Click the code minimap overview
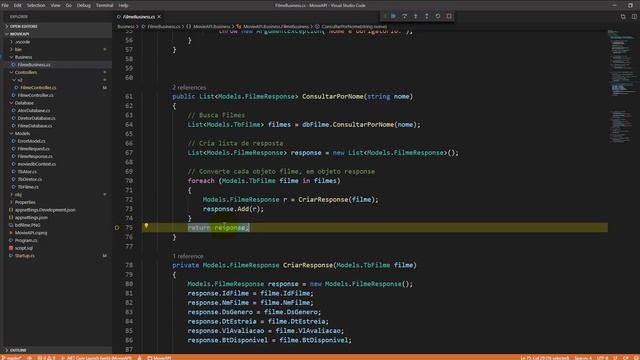 (x=621, y=86)
